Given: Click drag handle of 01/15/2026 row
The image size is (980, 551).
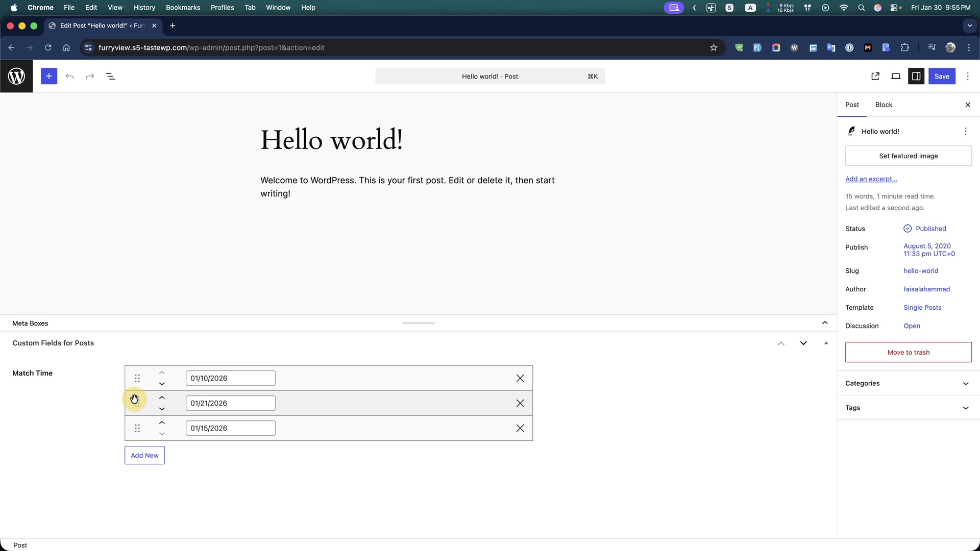Looking at the screenshot, I should pyautogui.click(x=137, y=429).
